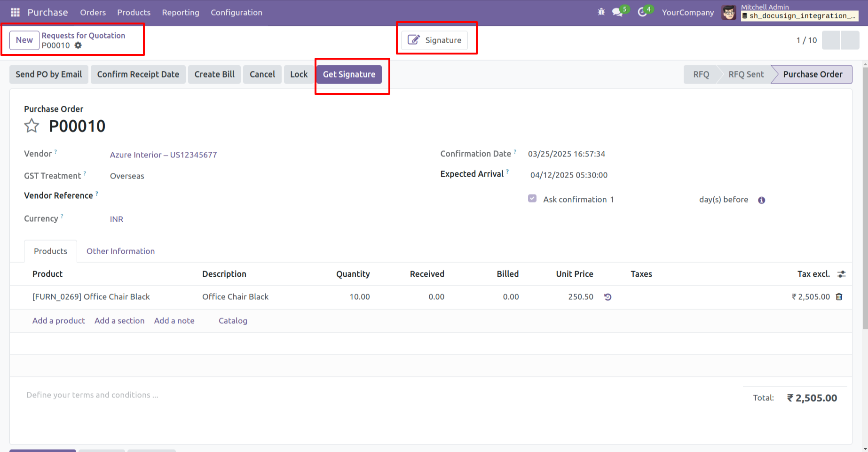Open the apps grid menu icon

point(15,13)
